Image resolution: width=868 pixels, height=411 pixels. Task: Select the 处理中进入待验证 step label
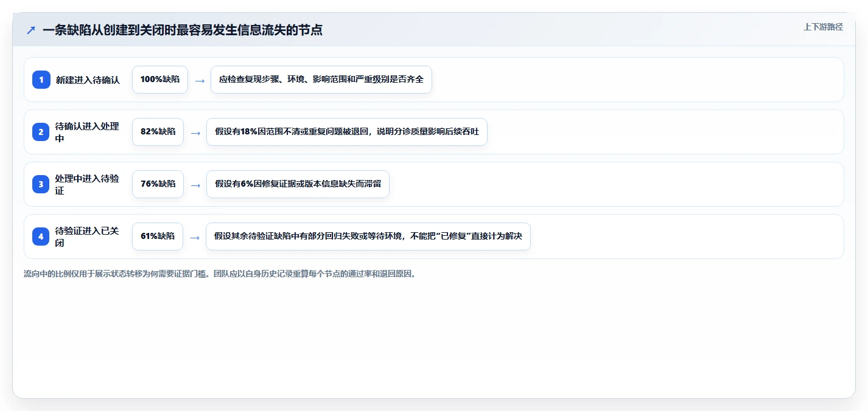point(88,184)
